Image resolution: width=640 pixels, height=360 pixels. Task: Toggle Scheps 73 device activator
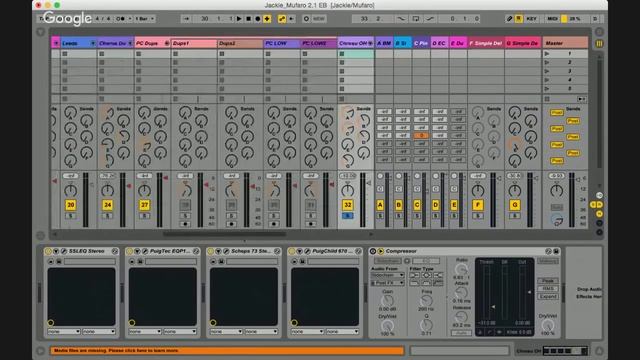point(211,251)
